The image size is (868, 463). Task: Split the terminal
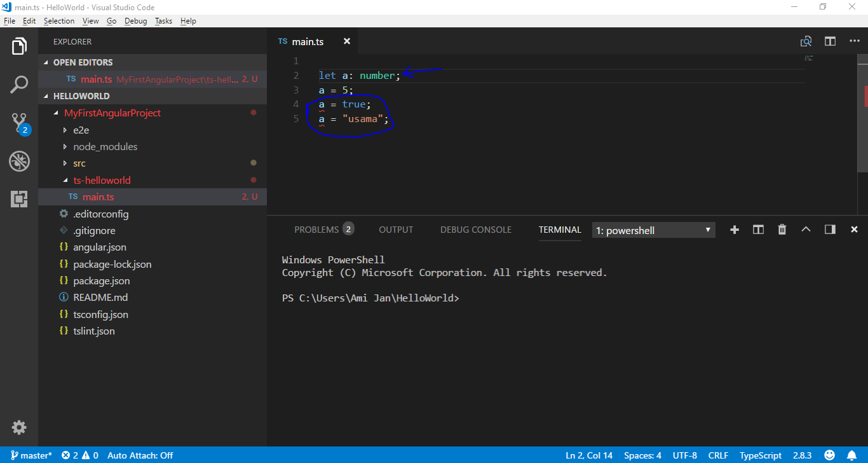coord(758,230)
